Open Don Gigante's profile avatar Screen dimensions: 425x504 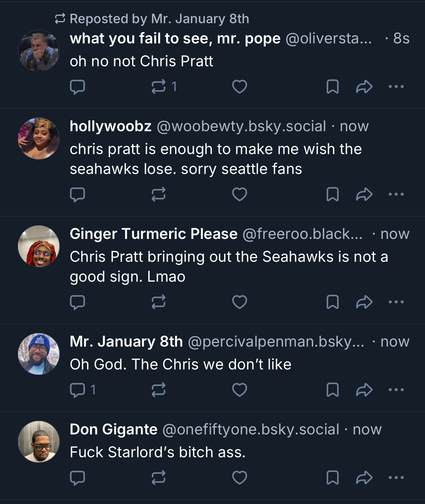pyautogui.click(x=39, y=442)
